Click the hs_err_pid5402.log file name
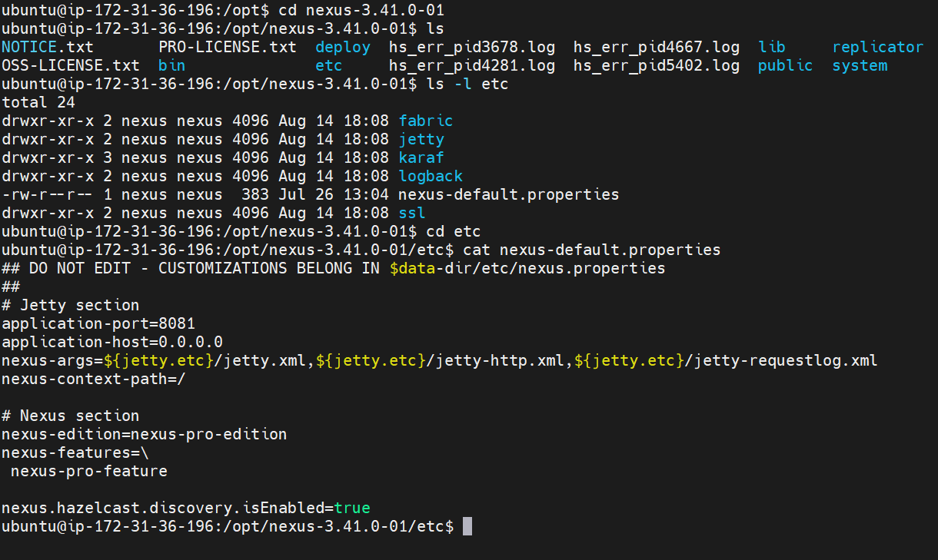The image size is (938, 560). (657, 65)
